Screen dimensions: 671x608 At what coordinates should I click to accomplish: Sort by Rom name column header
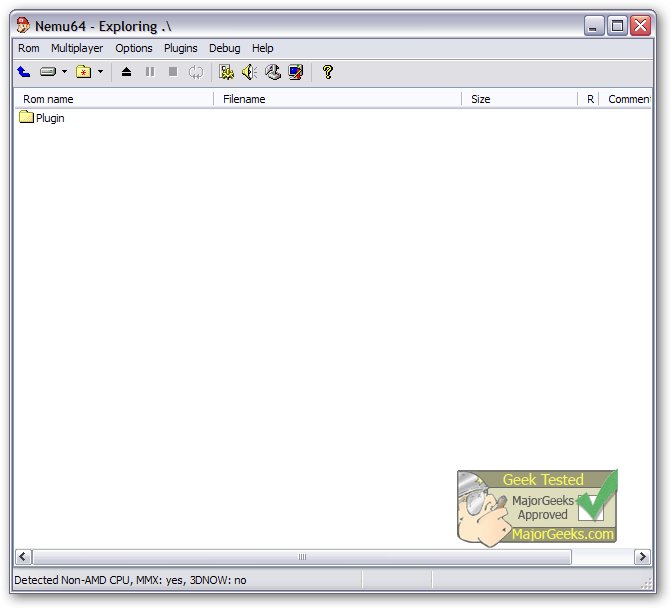click(x=114, y=99)
